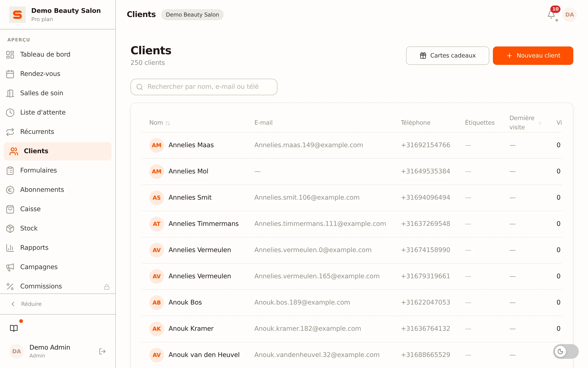Click the Récurrents repeat icon
The width and height of the screenshot is (588, 368).
pyautogui.click(x=10, y=132)
